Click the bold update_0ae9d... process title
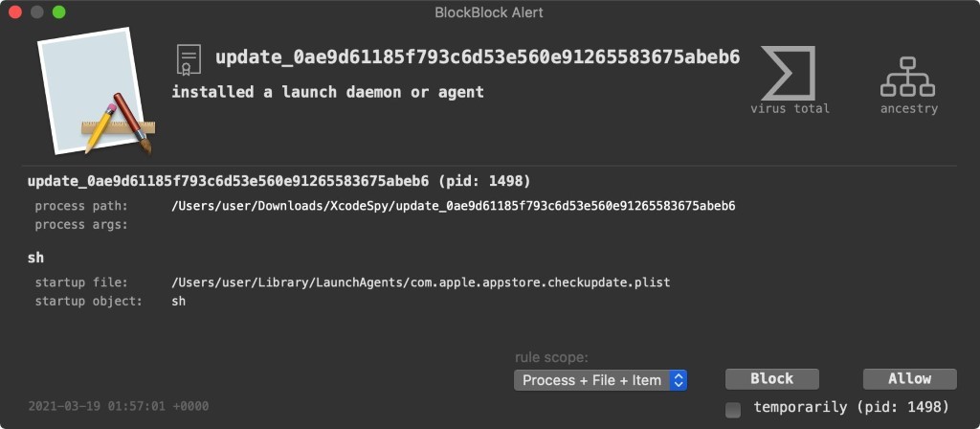The image size is (980, 429). 478,57
